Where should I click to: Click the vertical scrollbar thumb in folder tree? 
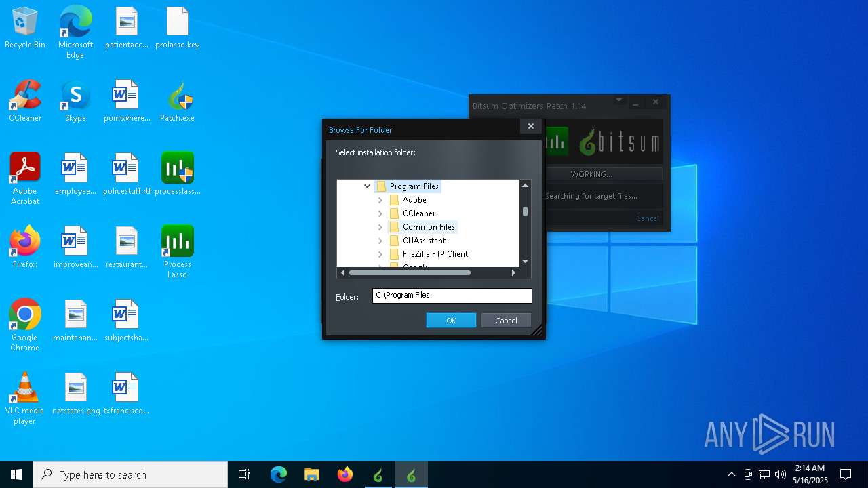click(x=525, y=211)
